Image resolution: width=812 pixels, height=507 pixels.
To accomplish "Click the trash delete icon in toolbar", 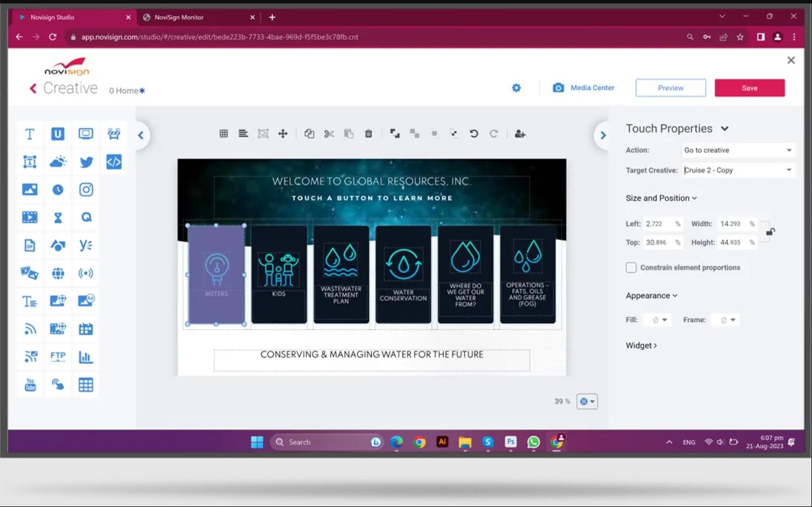I will tap(368, 134).
